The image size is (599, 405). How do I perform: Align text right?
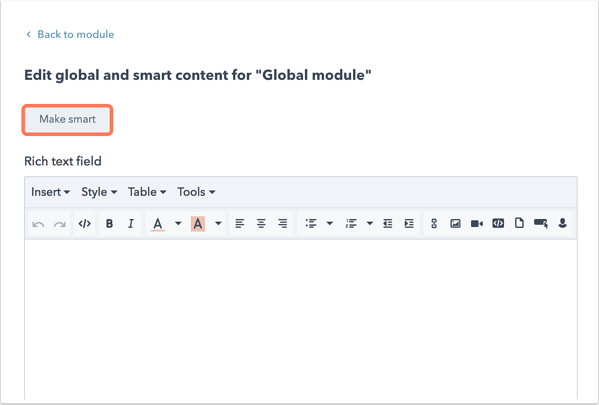point(283,224)
